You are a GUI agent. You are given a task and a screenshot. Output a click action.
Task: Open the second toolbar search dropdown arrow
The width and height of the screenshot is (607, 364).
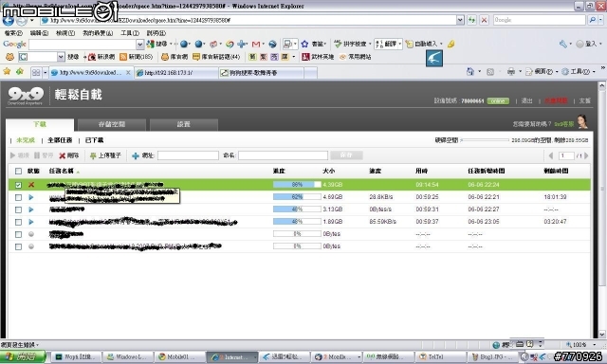(61, 57)
